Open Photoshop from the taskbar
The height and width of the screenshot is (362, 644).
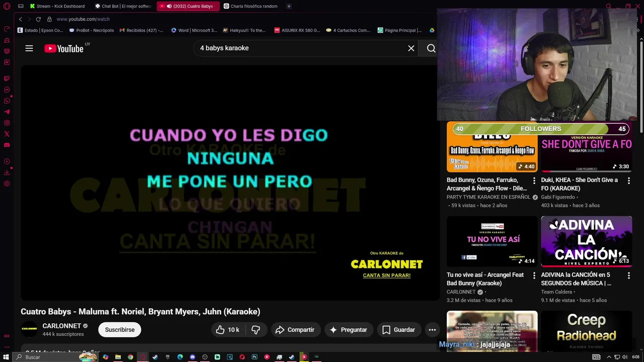[x=254, y=357]
